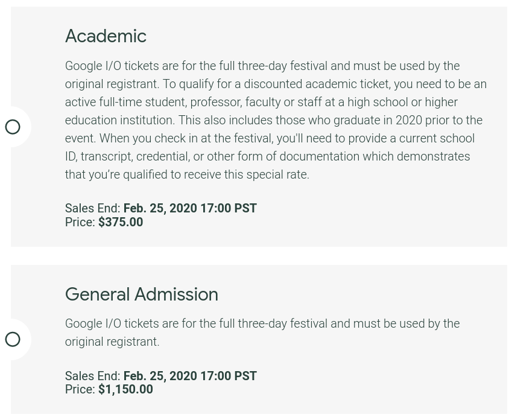
Task: Click the circular selector on General Admission card
Action: [x=13, y=339]
